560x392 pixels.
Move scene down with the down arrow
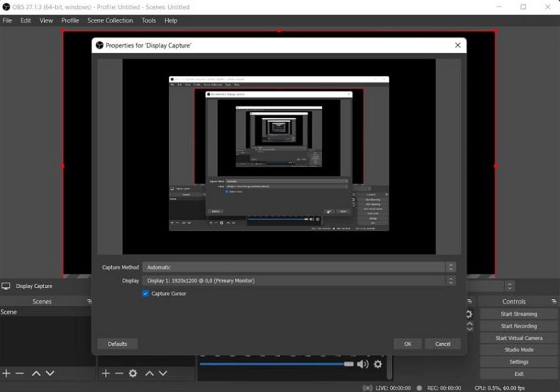coord(50,374)
